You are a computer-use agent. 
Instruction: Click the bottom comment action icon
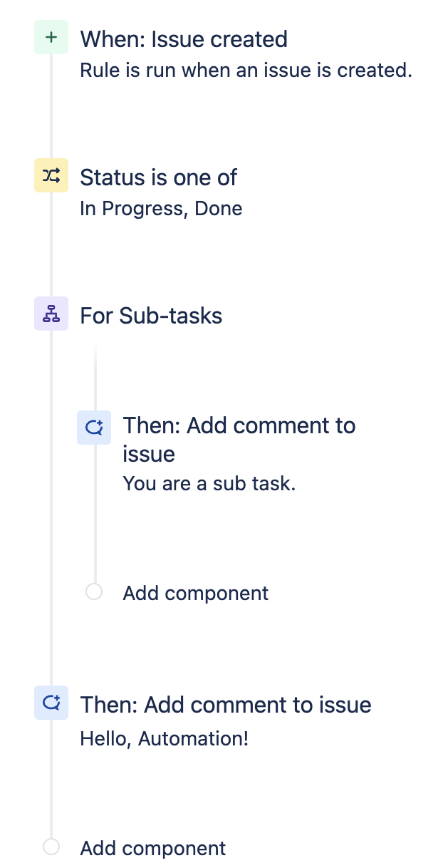point(51,704)
